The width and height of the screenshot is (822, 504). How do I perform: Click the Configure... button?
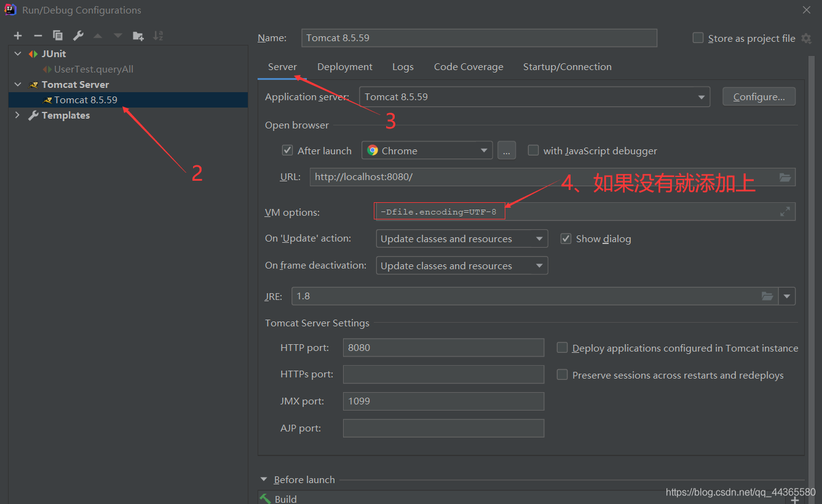click(759, 96)
